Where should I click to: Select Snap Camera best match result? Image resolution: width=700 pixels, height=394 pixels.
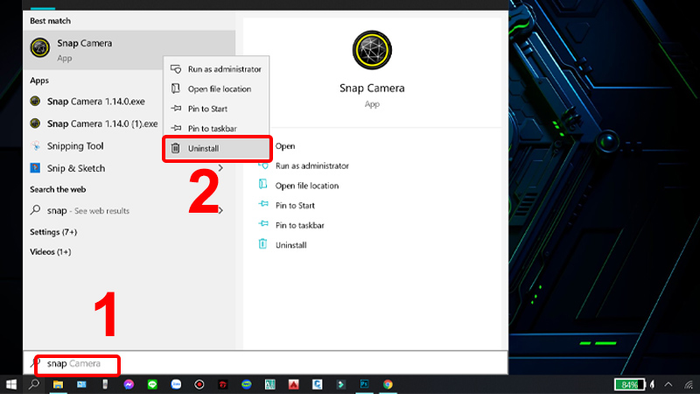coord(129,50)
